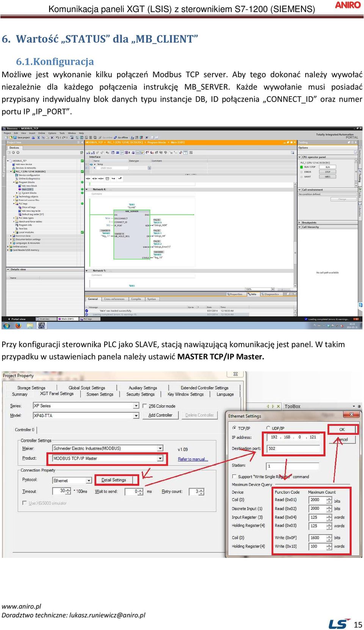Click the Cancel button in Ethernet Settings
The image size is (364, 630).
[x=342, y=440]
